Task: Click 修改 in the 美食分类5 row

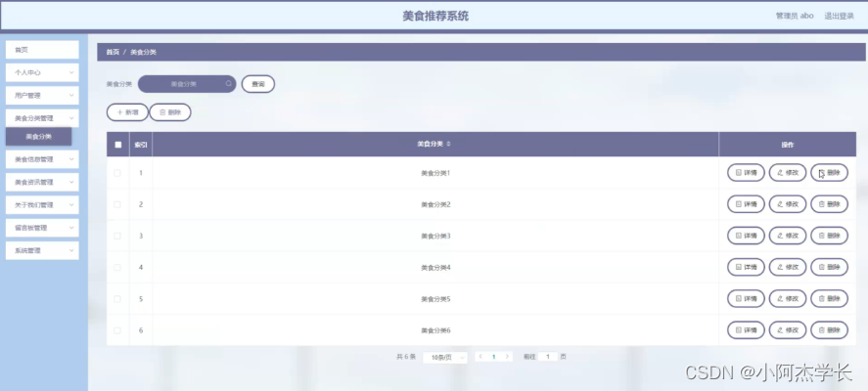Action: point(788,299)
